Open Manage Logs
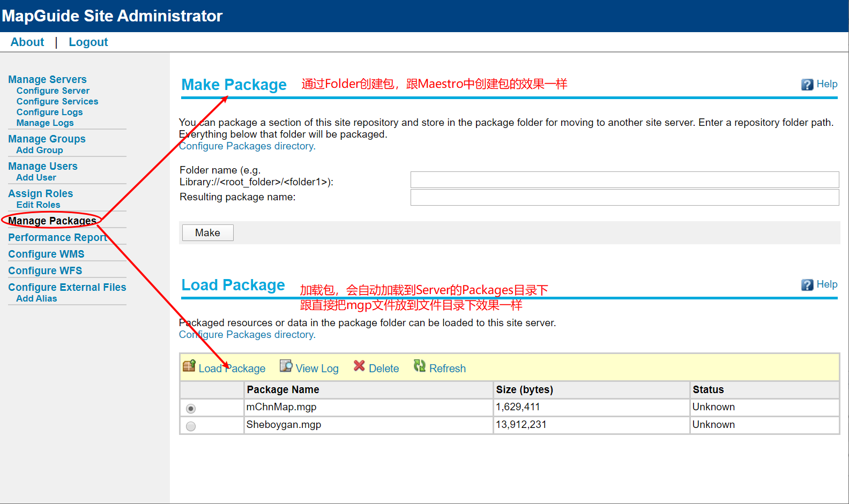The height and width of the screenshot is (504, 849). click(45, 123)
